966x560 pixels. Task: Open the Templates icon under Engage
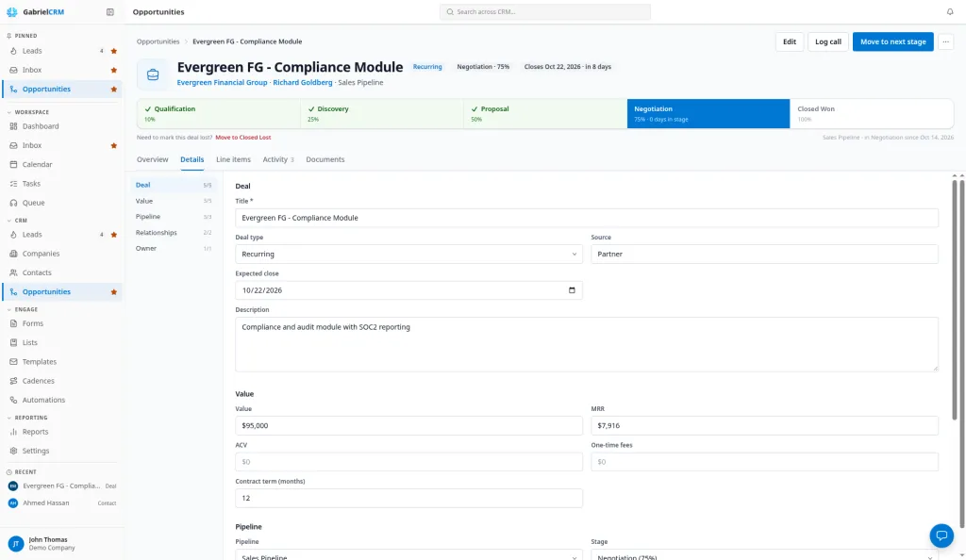pyautogui.click(x=13, y=361)
